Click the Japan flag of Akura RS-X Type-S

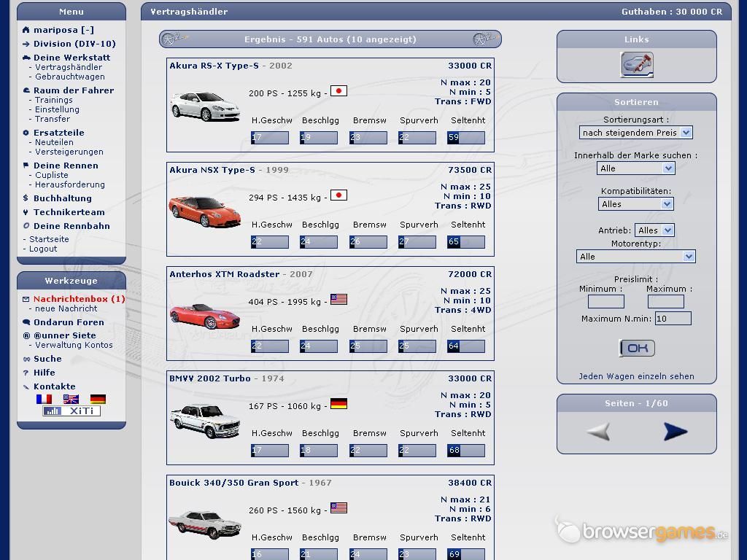click(338, 90)
